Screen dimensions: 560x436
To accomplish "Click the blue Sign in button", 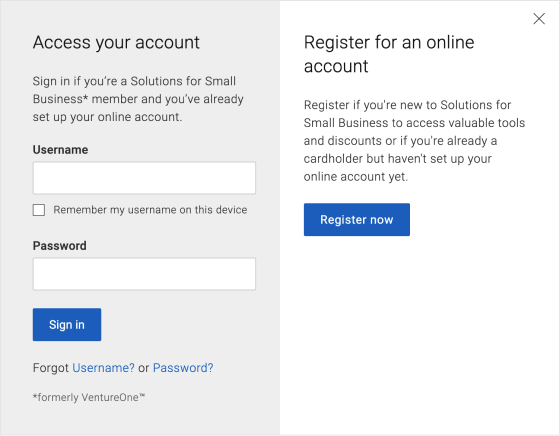I will pos(67,325).
